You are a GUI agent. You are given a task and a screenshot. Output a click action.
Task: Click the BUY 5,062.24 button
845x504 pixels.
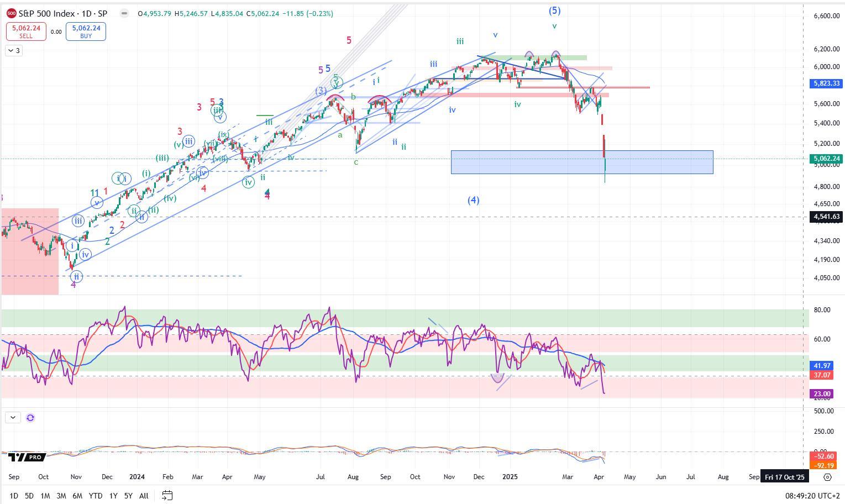click(x=86, y=32)
